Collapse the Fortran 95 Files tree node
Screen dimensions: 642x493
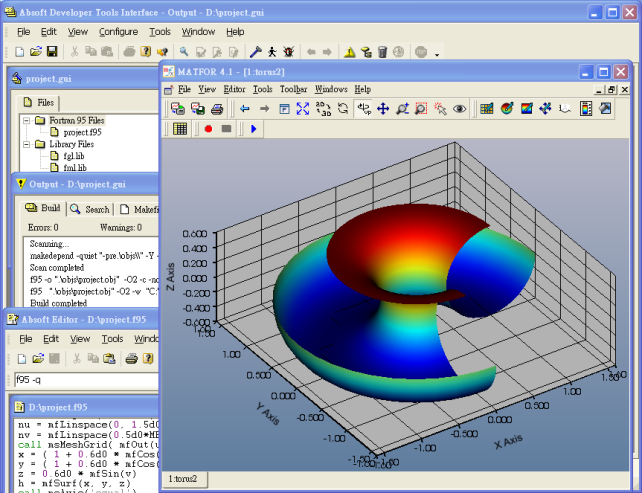click(x=27, y=120)
